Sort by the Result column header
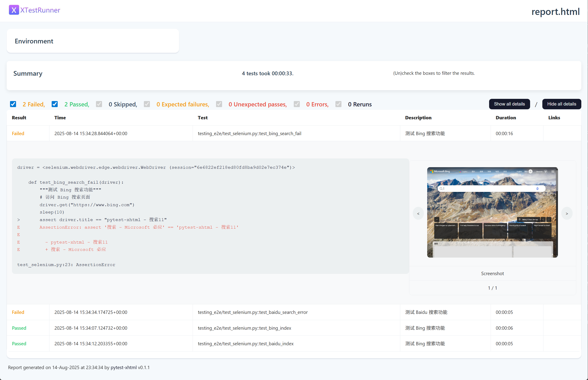This screenshot has height=380, width=588. point(19,118)
